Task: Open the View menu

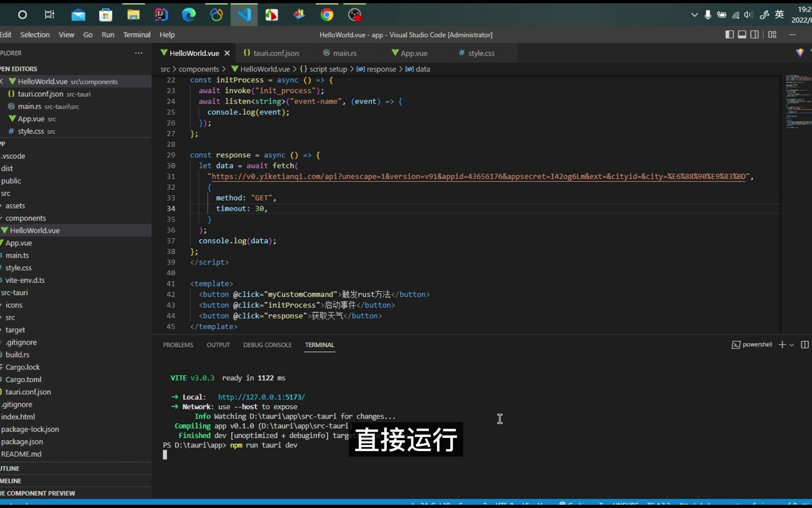Action: tap(66, 35)
